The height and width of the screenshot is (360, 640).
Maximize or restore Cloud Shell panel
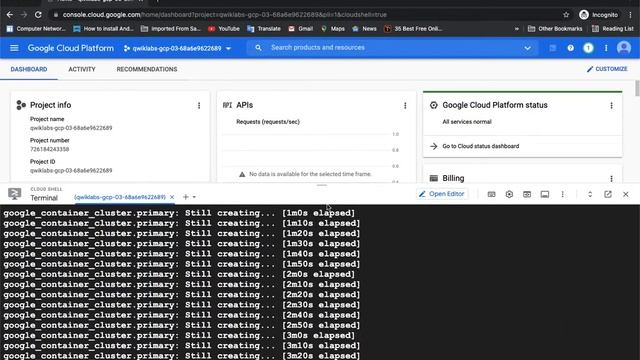coord(590,194)
